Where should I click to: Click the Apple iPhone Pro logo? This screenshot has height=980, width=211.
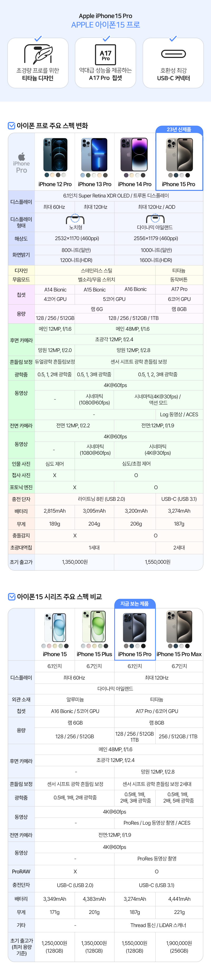tap(21, 163)
